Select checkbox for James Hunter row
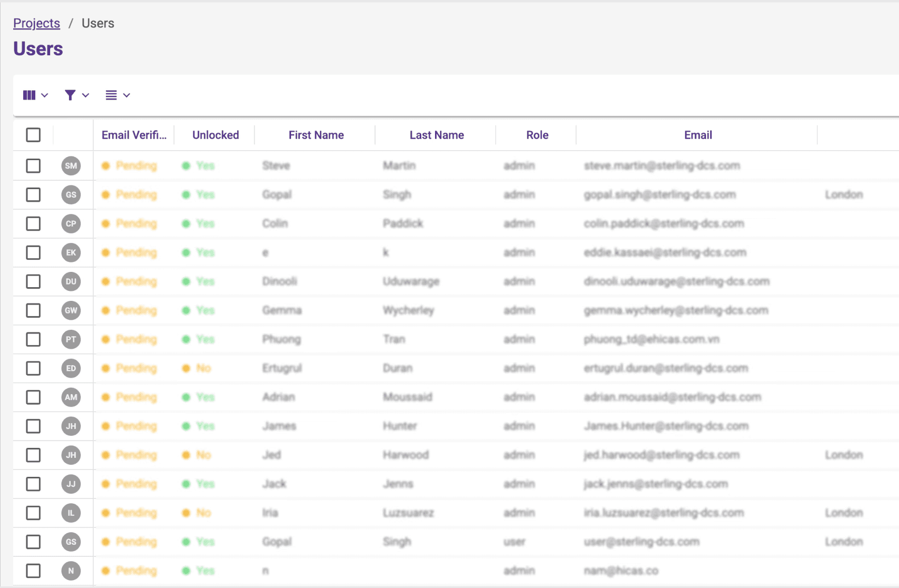Viewport: 899px width, 588px height. pyautogui.click(x=33, y=426)
